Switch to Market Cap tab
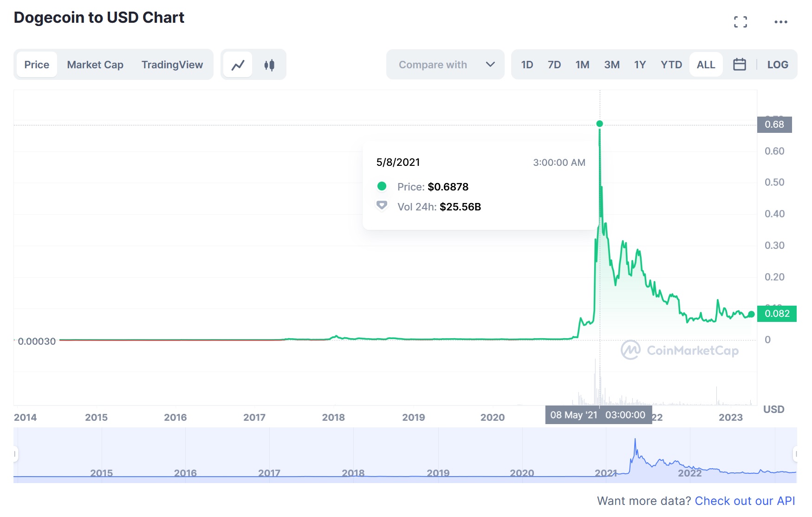Image resolution: width=812 pixels, height=517 pixels. coord(95,65)
